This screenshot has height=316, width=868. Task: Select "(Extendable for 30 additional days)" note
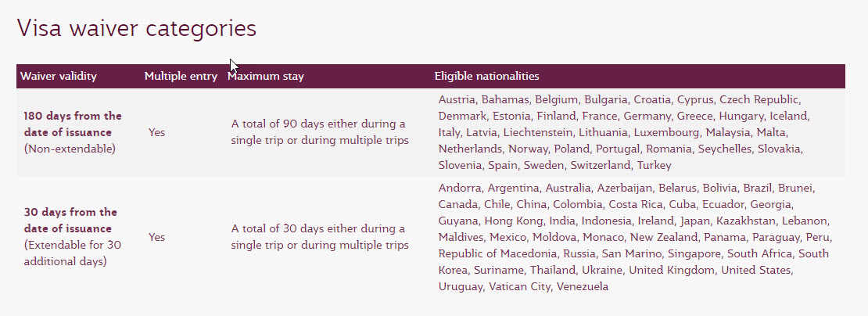click(72, 253)
